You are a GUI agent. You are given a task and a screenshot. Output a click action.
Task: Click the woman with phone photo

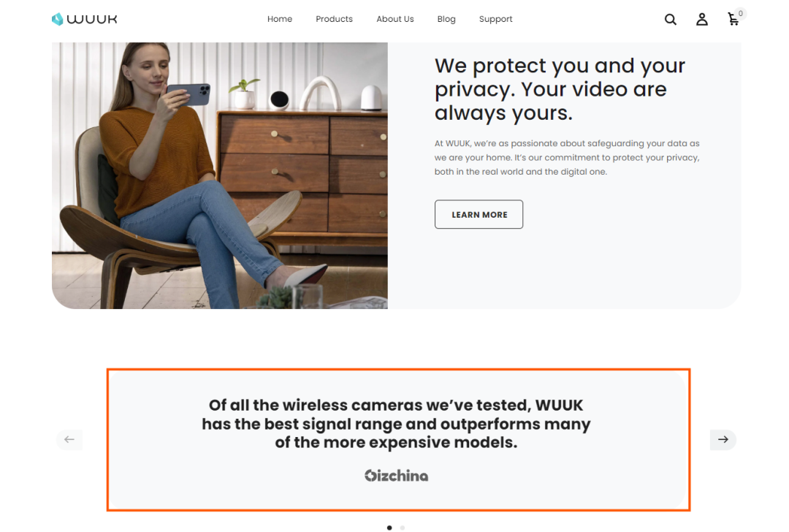220,175
